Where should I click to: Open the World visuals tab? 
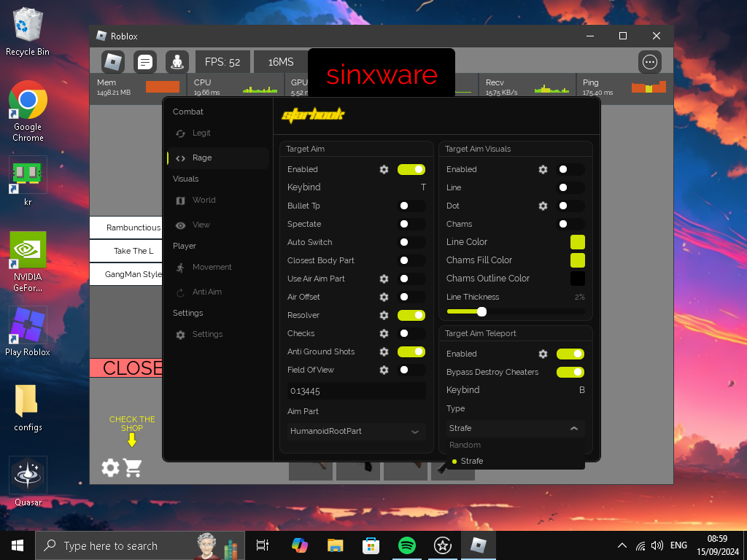coord(218,201)
